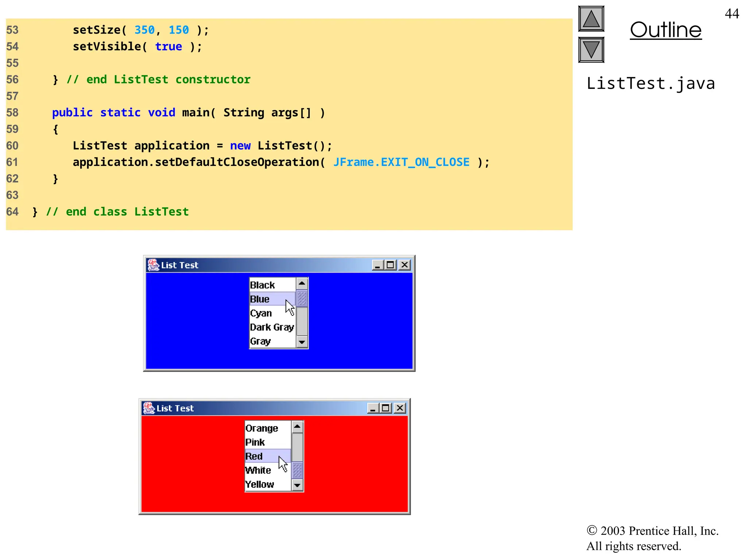Click the '// end class ListTest' comment
747x560 pixels.
pyautogui.click(x=117, y=212)
